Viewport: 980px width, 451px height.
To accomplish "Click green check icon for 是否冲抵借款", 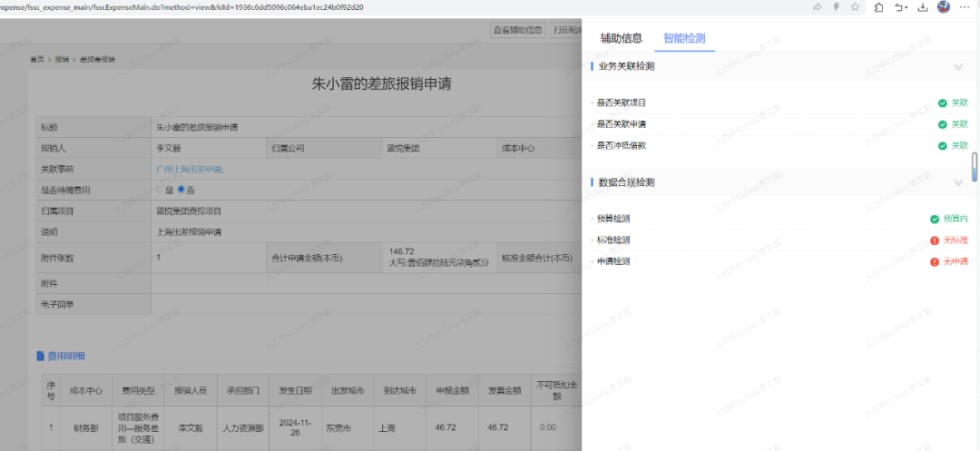I will 943,145.
